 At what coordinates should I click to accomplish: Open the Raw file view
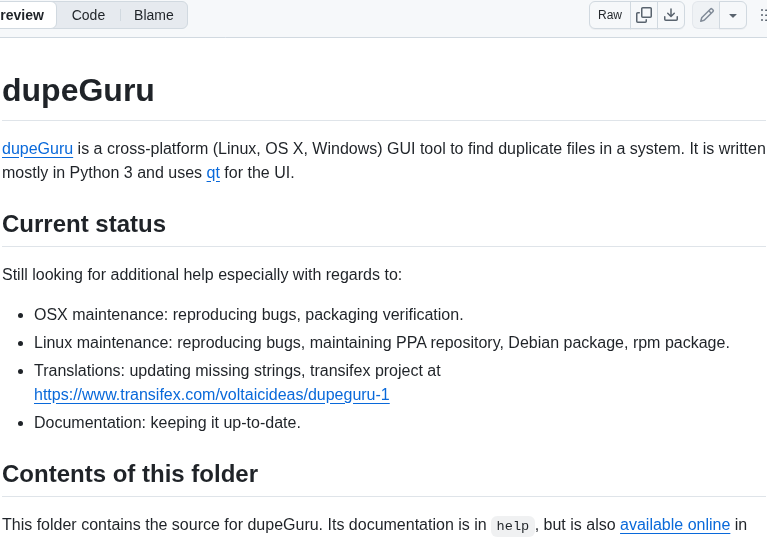pyautogui.click(x=609, y=15)
